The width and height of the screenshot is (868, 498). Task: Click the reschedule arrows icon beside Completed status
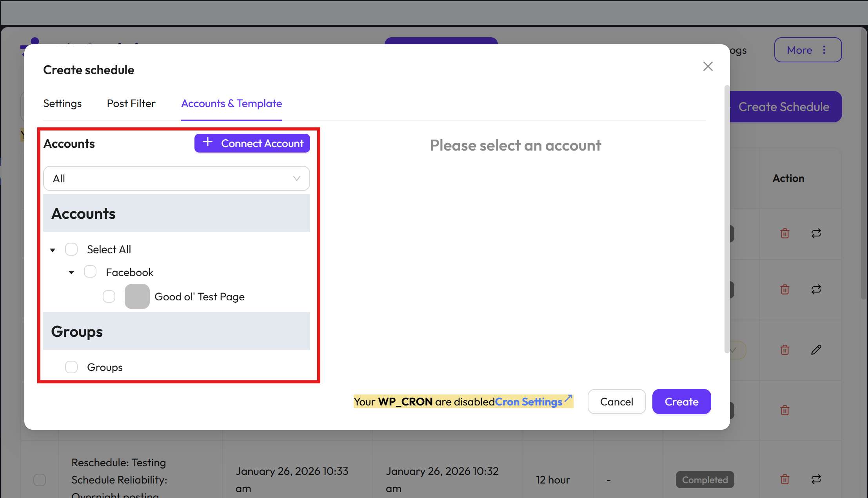[816, 479]
